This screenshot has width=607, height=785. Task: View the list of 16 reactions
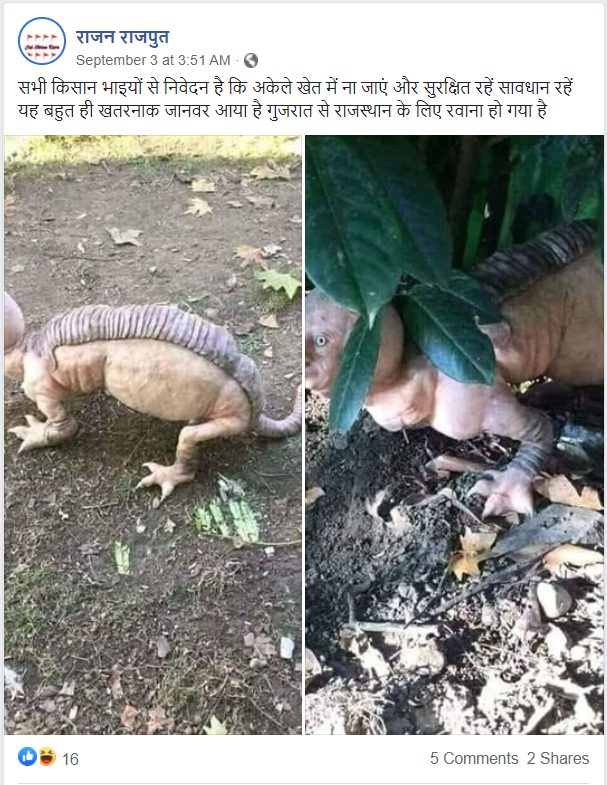coord(71,759)
